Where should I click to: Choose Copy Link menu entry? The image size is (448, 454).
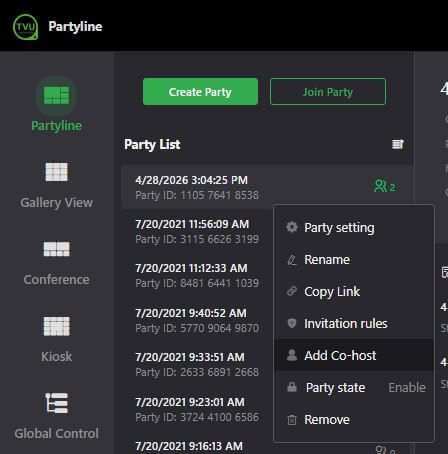(354, 292)
